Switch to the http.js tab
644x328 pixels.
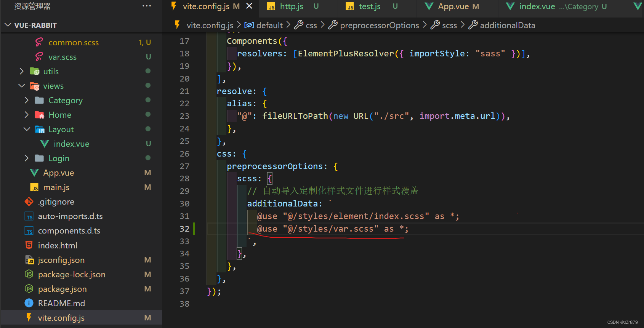click(x=298, y=6)
